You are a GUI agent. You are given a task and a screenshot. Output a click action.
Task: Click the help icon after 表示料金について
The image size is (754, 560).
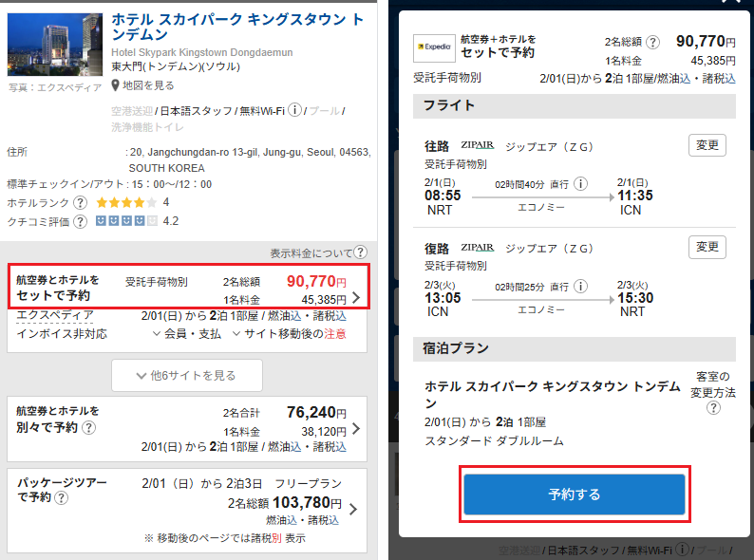click(360, 252)
